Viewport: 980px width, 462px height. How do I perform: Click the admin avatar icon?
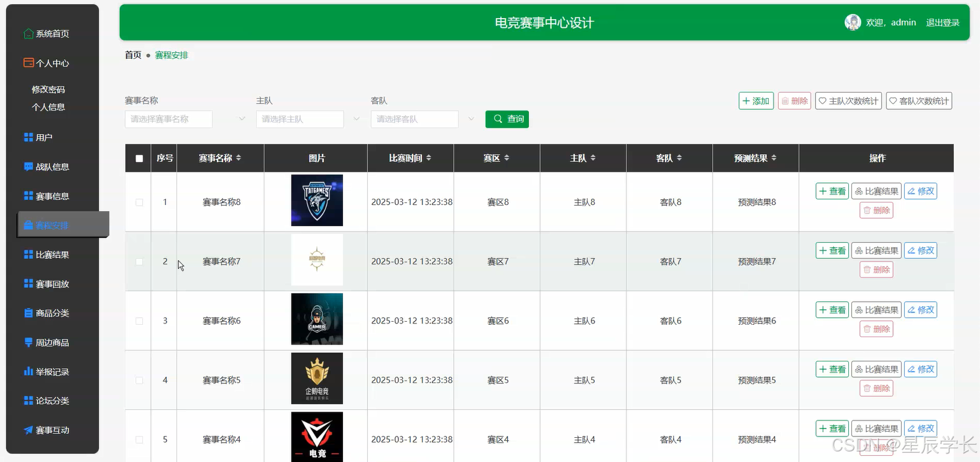(x=853, y=22)
